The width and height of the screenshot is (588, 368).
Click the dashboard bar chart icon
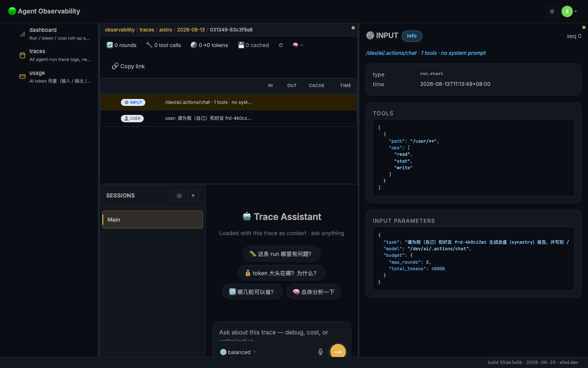coord(22,34)
